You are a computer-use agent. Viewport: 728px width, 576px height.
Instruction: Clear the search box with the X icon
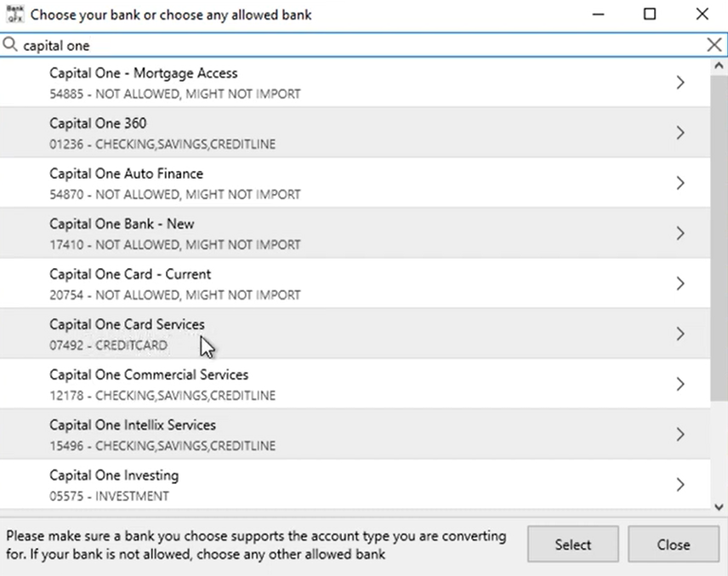pos(714,45)
